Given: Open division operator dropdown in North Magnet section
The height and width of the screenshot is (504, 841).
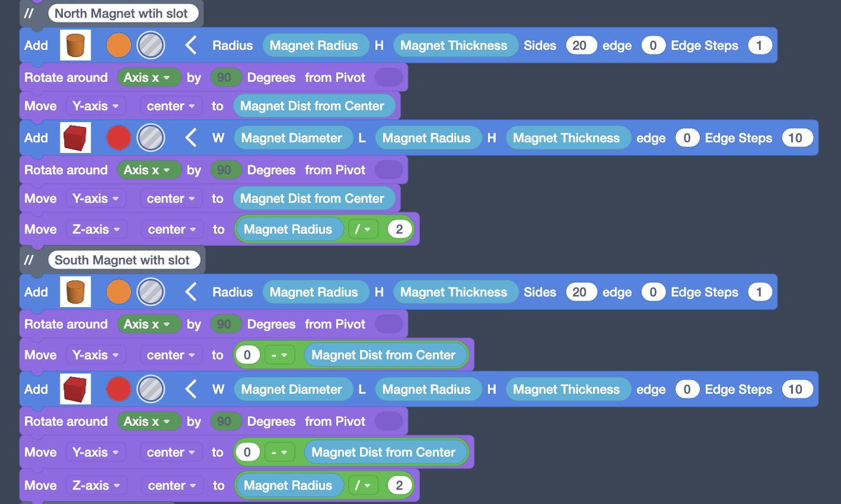Looking at the screenshot, I should click(x=363, y=229).
